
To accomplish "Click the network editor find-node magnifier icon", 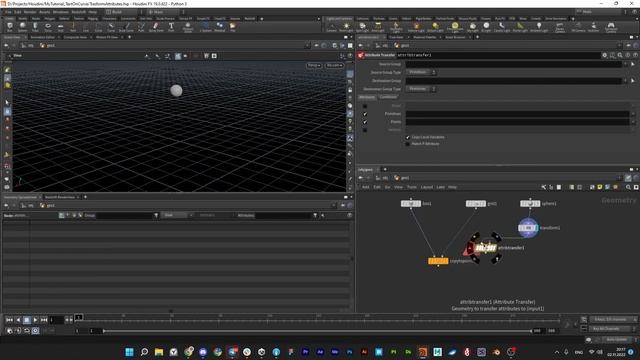I will 628,187.
